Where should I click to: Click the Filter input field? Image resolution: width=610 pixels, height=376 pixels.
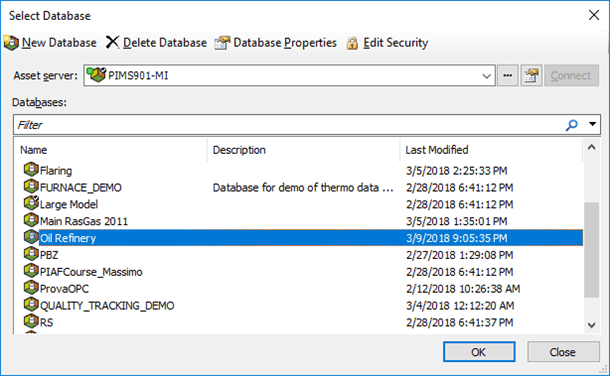288,125
